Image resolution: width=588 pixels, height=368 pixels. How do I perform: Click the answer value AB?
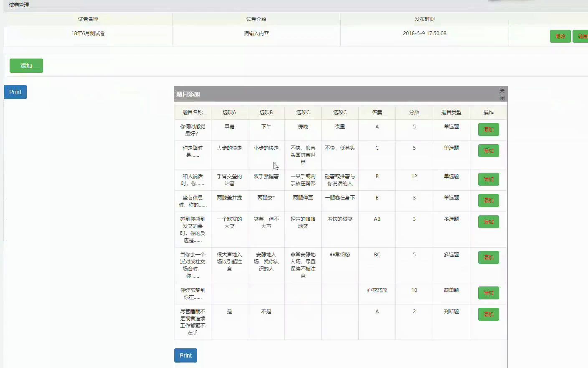tap(377, 219)
